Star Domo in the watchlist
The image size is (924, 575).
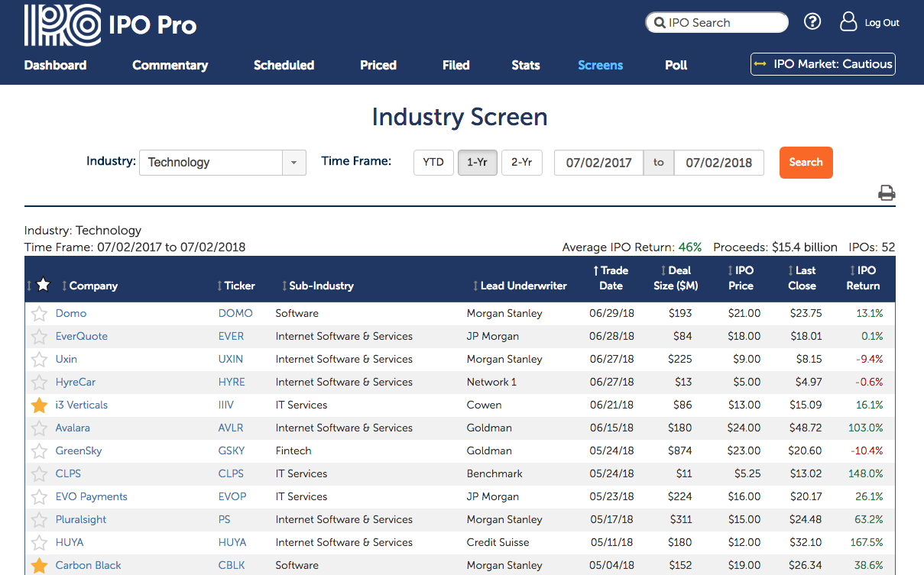[39, 313]
